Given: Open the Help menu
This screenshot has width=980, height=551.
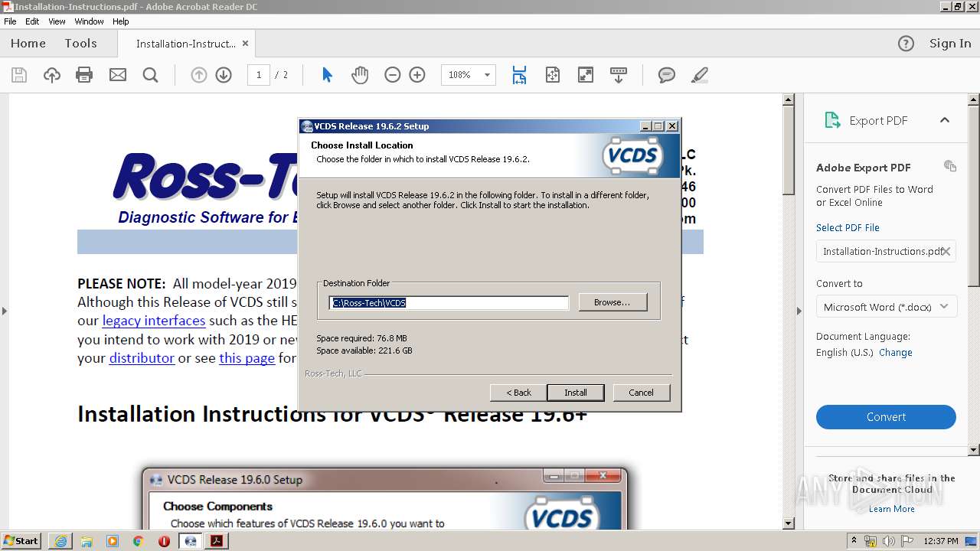Looking at the screenshot, I should point(121,21).
